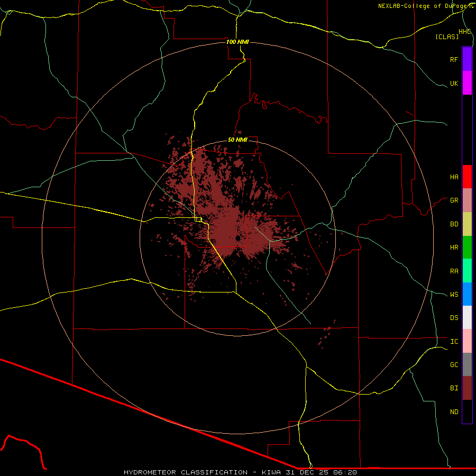Click the 31 DEC 25 date text

[x=308, y=472]
